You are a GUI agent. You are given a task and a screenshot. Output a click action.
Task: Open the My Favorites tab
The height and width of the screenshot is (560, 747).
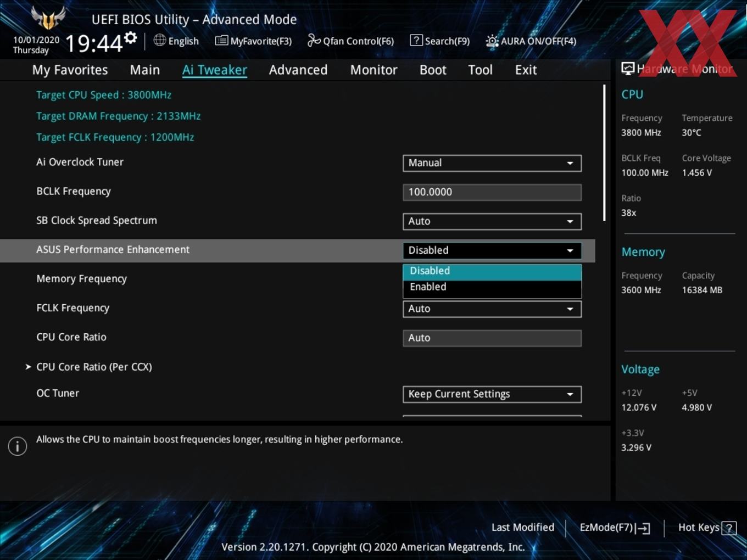click(x=70, y=70)
